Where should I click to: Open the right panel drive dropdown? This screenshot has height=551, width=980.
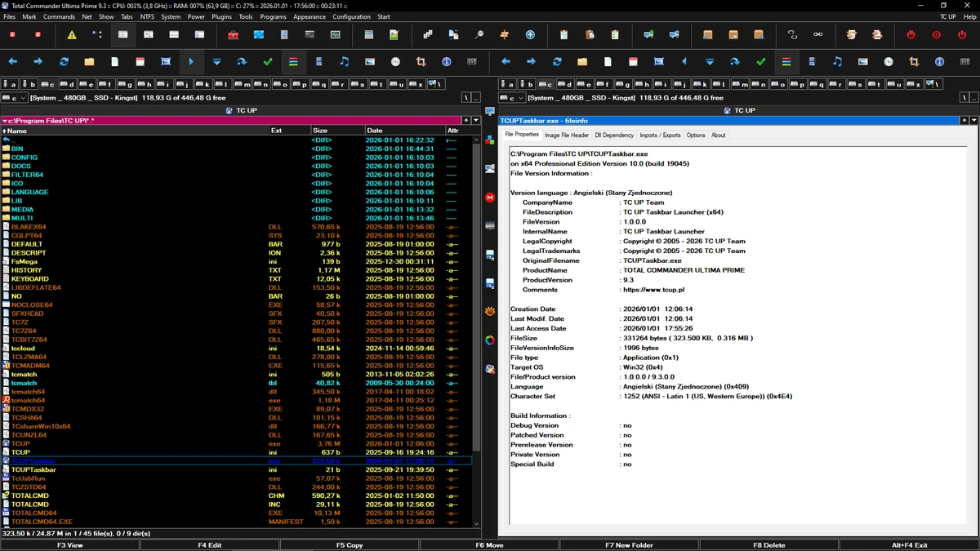[512, 98]
